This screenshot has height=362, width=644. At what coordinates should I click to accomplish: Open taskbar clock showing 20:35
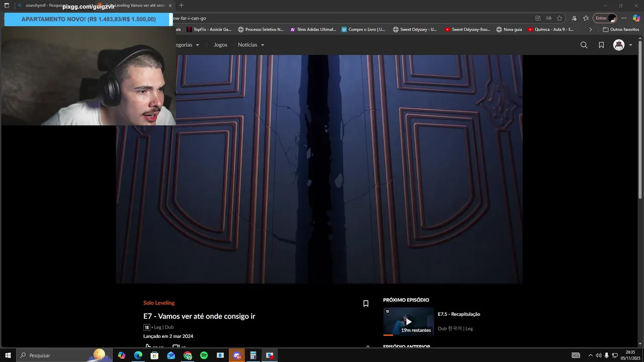click(630, 355)
